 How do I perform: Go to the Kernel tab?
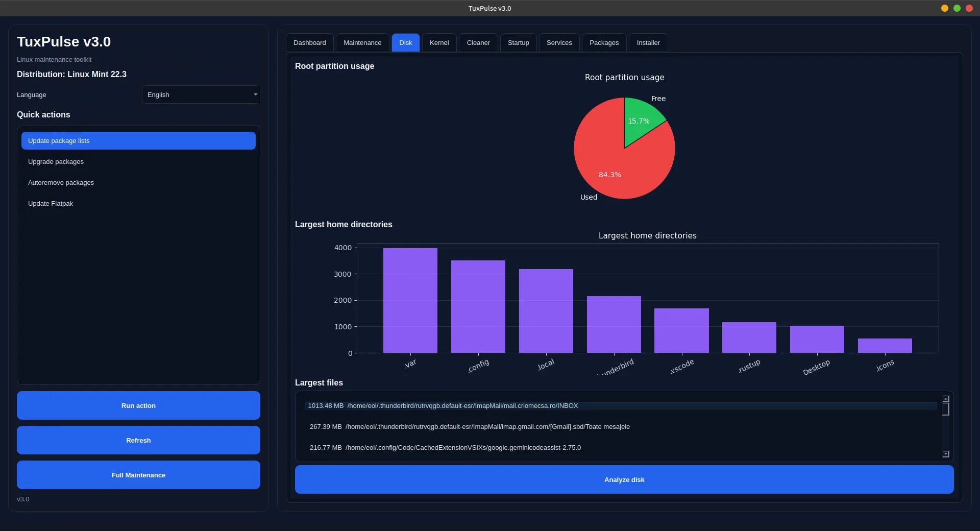[439, 43]
